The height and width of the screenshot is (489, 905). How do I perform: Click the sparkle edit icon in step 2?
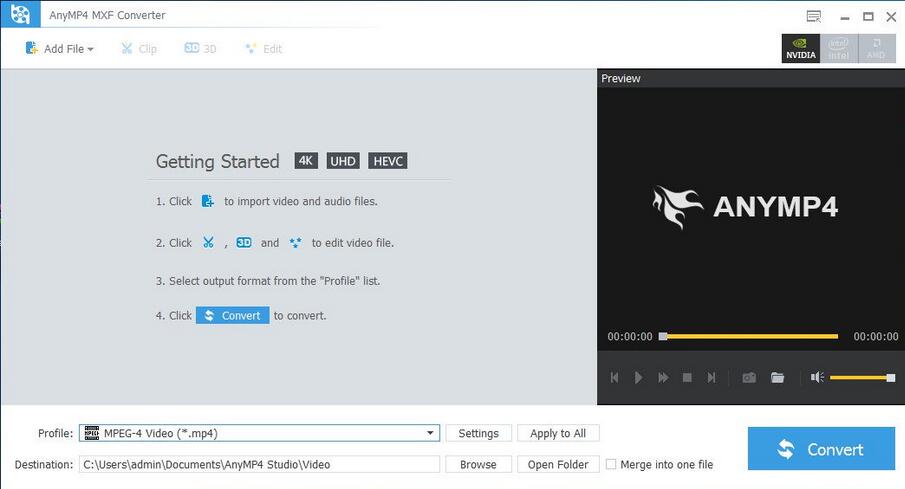pos(296,242)
